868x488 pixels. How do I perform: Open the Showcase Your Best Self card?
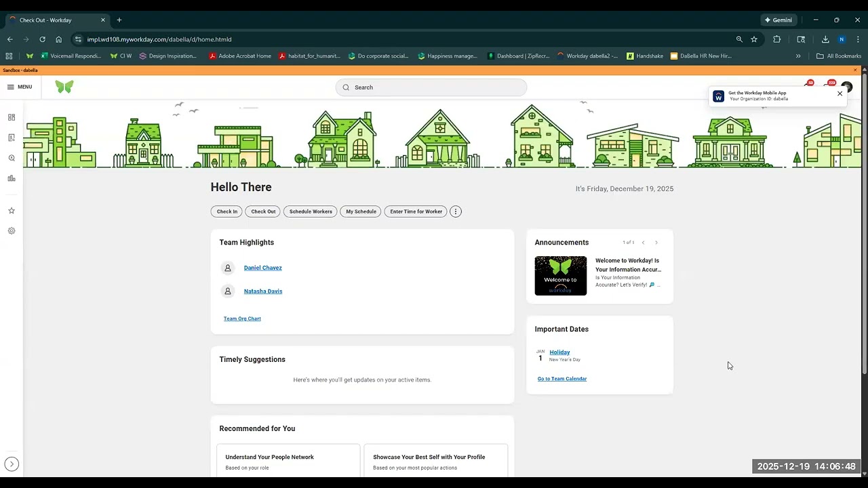[436, 461]
